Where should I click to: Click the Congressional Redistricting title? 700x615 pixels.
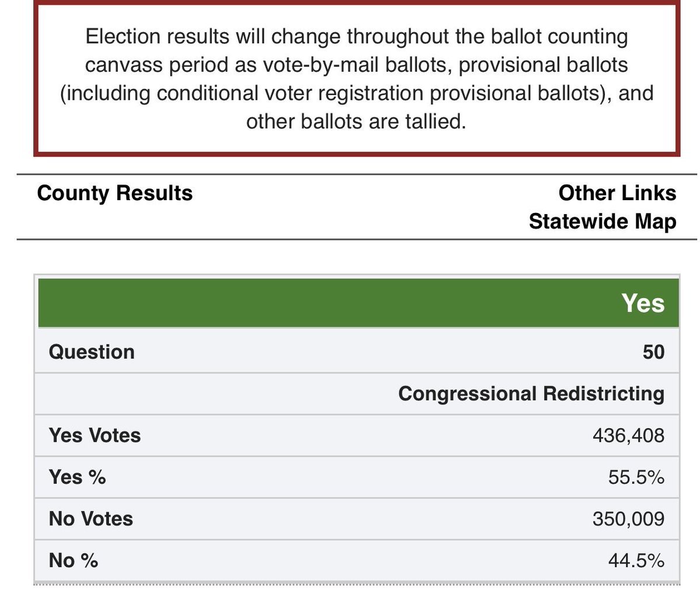[531, 394]
